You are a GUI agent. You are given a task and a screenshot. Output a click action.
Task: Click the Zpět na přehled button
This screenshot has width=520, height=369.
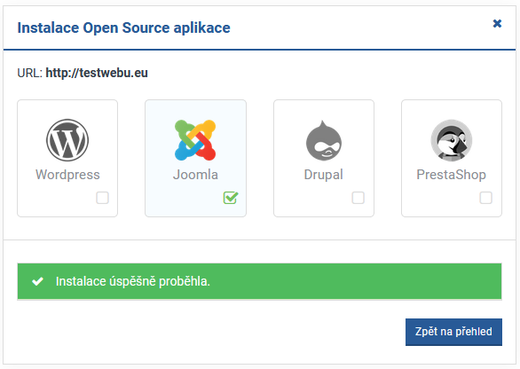[x=454, y=332]
